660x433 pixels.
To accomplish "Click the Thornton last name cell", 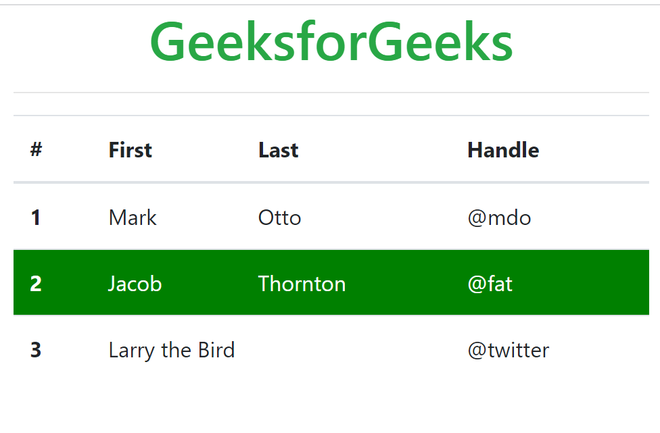I will click(x=302, y=284).
